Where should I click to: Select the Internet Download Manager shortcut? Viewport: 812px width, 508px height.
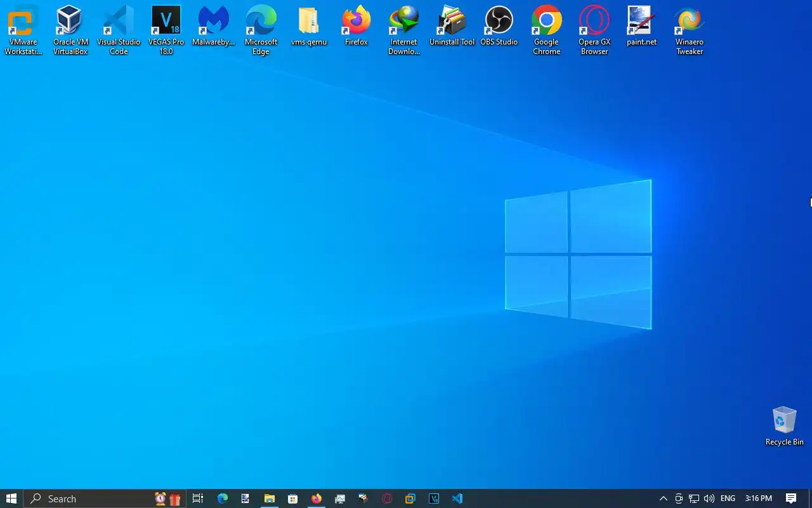(x=404, y=30)
